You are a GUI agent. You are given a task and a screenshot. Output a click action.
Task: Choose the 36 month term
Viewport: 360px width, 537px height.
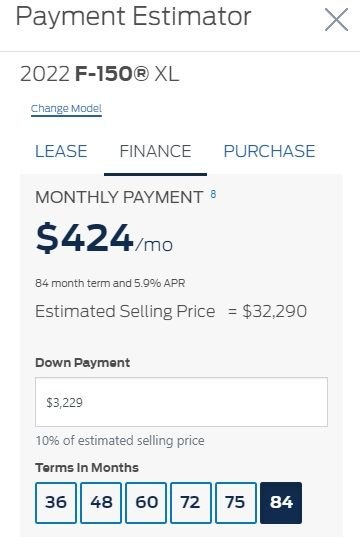(56, 503)
